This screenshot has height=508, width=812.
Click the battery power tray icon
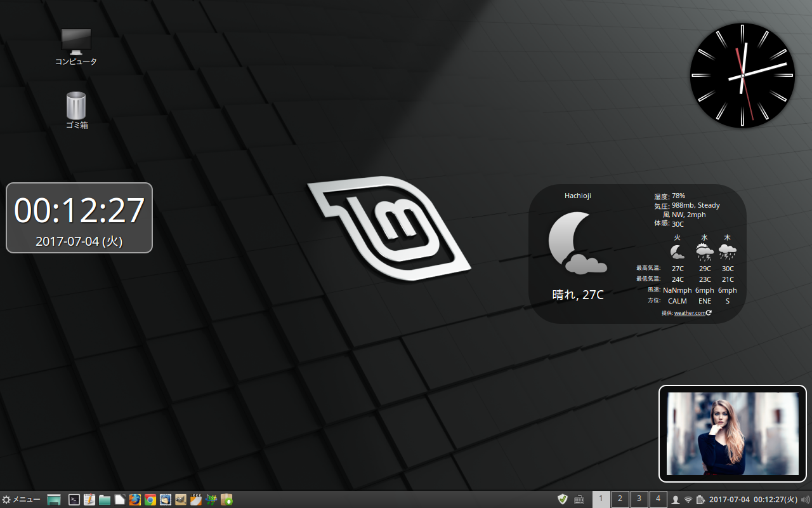(700, 500)
